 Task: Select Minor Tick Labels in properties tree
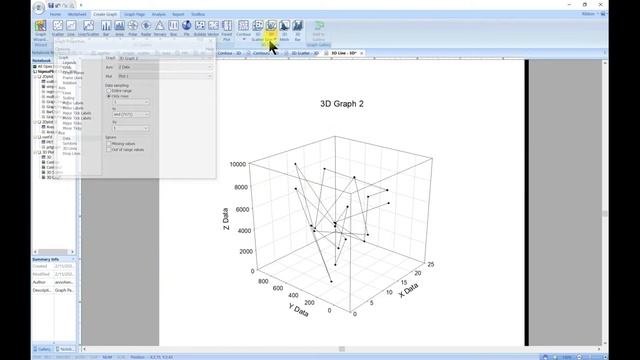[77, 118]
